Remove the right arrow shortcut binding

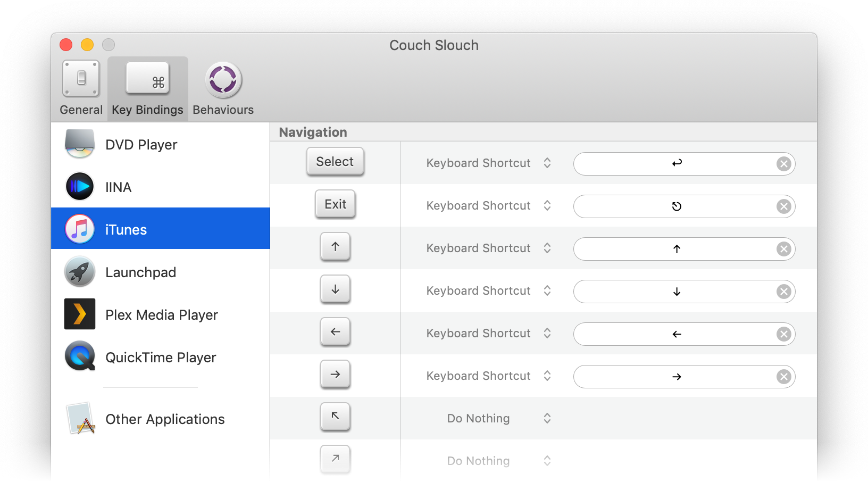point(783,377)
